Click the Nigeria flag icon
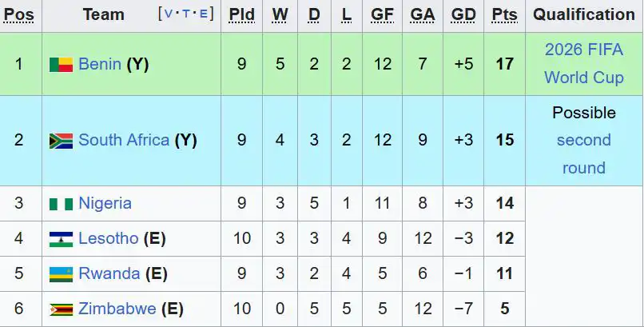Viewport: 644px width, 327px height. [62, 204]
